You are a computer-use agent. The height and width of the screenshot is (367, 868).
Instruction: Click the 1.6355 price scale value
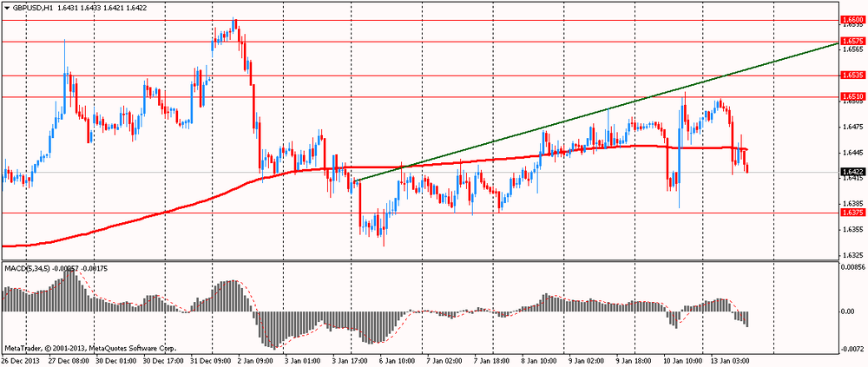(x=852, y=228)
